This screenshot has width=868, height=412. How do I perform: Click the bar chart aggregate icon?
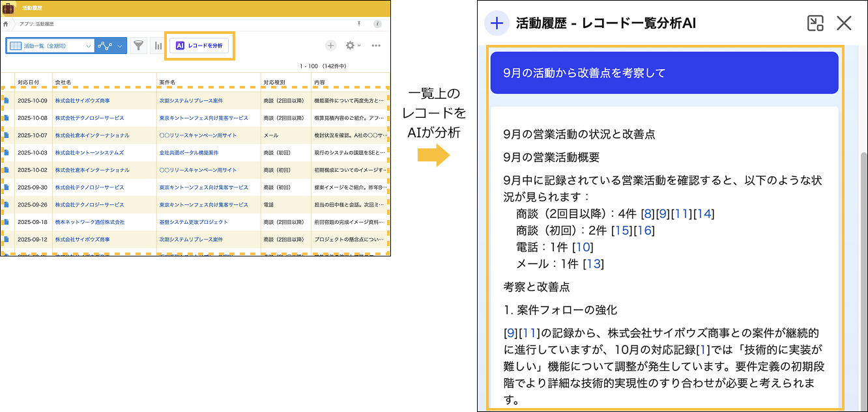click(158, 46)
